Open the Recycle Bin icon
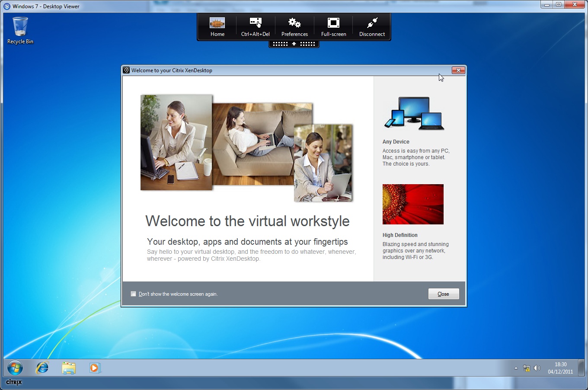Image resolution: width=588 pixels, height=390 pixels. (x=20, y=30)
